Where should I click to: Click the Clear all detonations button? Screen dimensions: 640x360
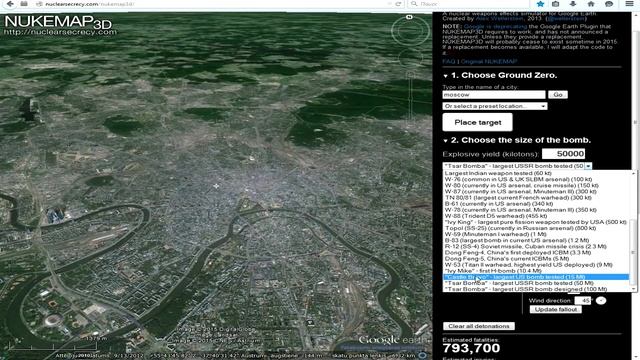(478, 326)
